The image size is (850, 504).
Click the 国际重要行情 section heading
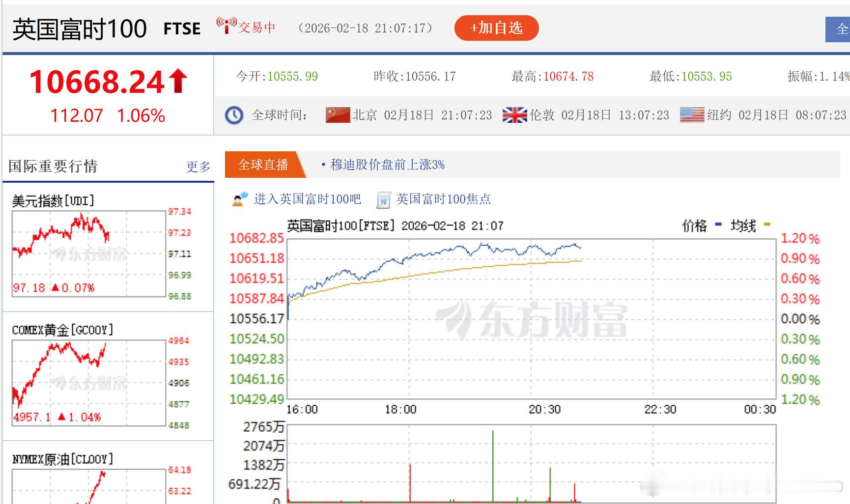53,167
